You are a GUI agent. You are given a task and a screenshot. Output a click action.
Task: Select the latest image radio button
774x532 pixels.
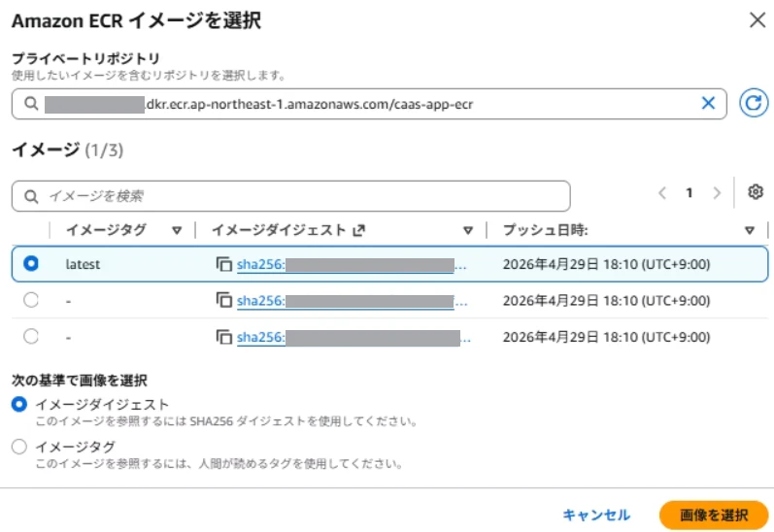coord(31,263)
